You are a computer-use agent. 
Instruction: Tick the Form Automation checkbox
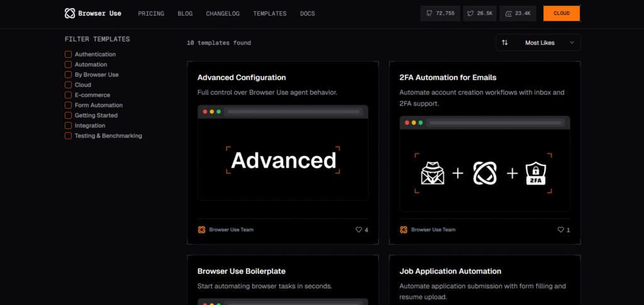tap(68, 105)
